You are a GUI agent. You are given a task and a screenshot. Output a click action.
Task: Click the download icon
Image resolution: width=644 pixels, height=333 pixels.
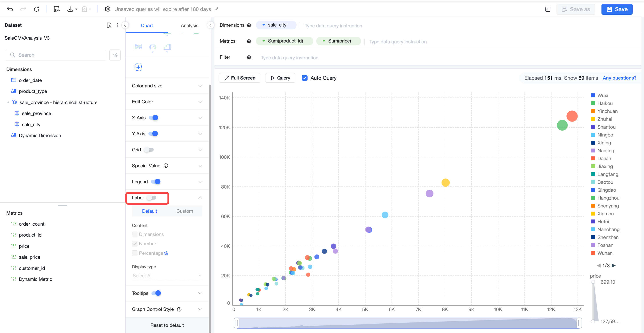click(x=70, y=9)
